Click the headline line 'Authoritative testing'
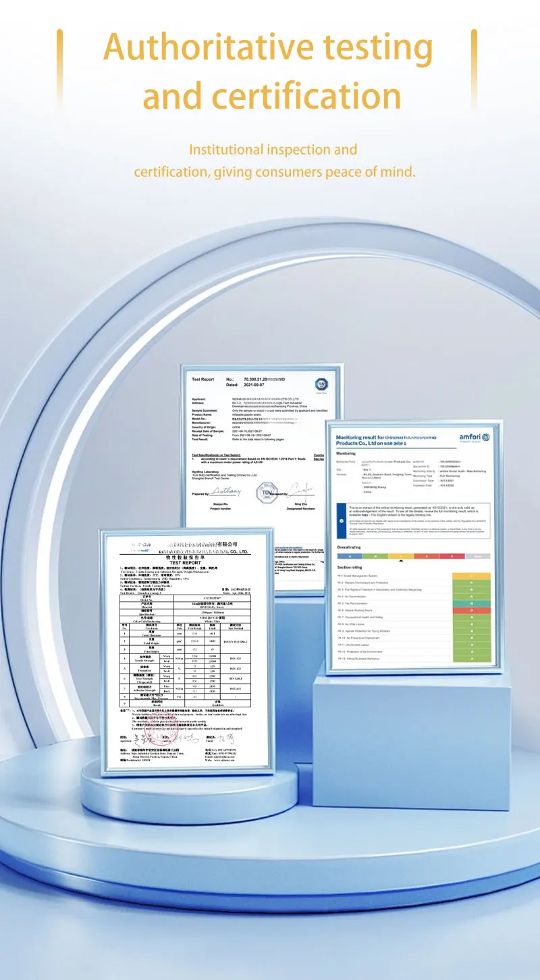 tap(269, 47)
